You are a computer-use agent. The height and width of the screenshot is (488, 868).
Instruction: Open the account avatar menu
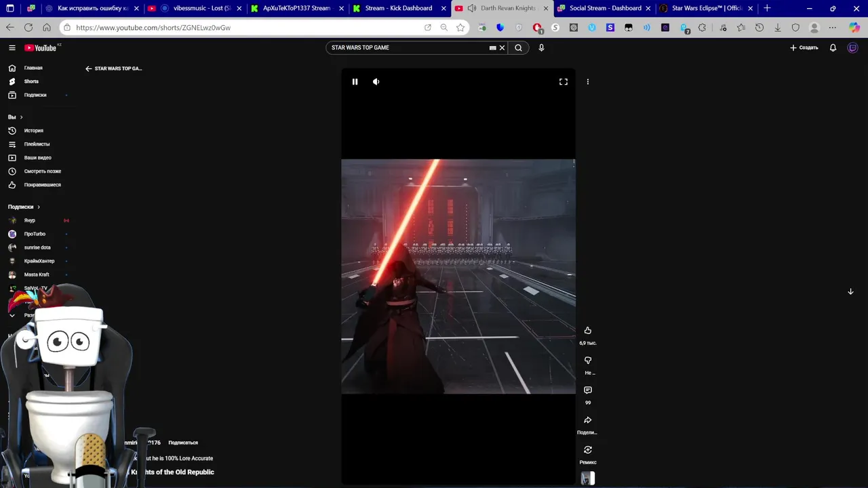point(853,47)
